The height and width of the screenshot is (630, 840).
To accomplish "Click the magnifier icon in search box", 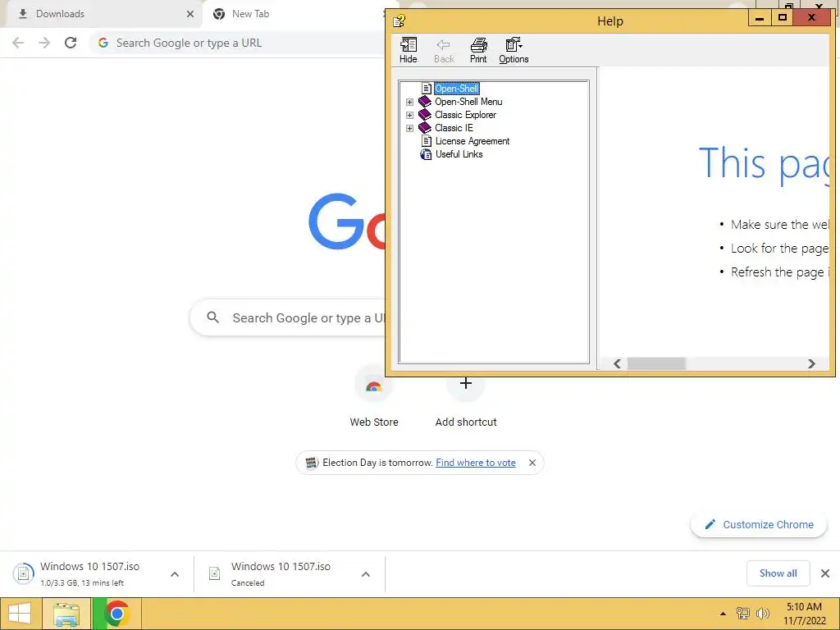I will [212, 317].
